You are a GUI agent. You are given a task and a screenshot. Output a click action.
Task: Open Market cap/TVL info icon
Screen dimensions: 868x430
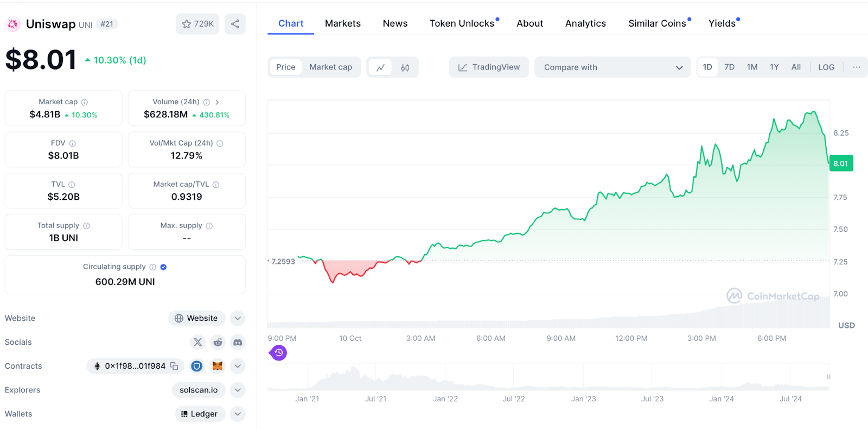click(x=216, y=185)
